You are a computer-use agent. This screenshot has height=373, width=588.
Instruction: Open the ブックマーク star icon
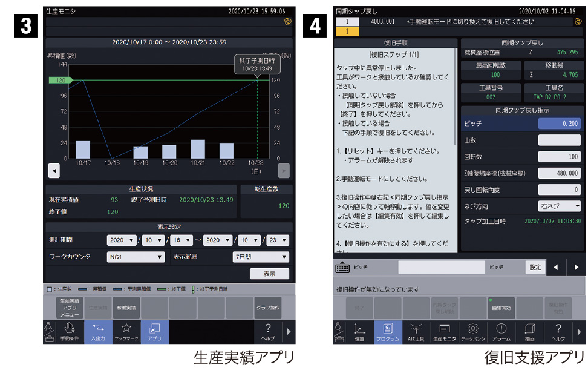[126, 332]
